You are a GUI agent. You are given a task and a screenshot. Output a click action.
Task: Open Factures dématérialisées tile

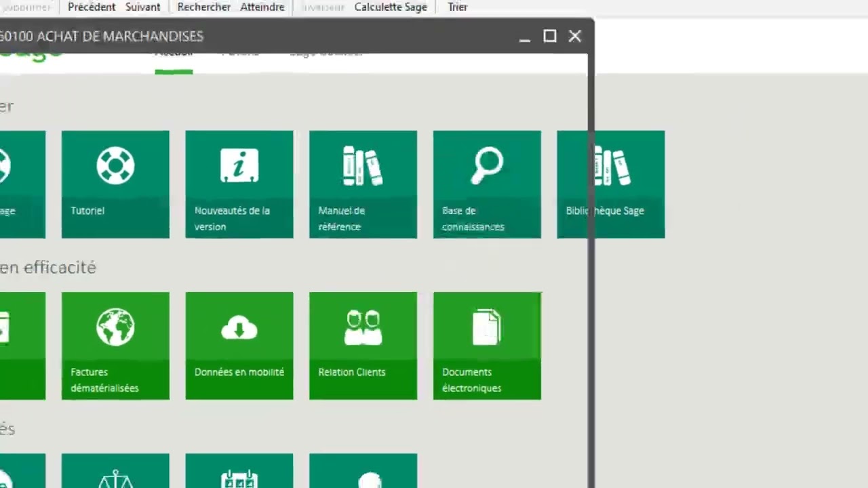click(115, 346)
